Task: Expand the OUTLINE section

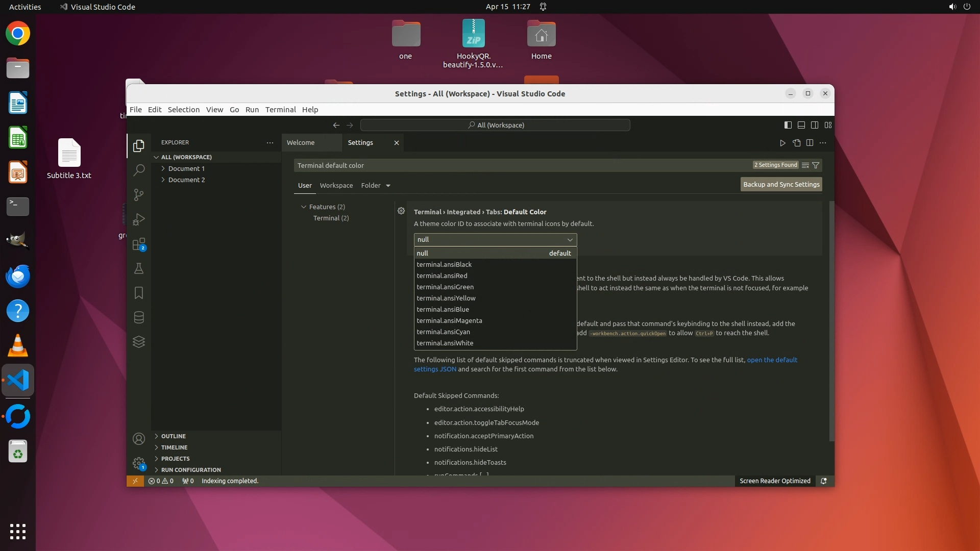Action: click(x=174, y=436)
